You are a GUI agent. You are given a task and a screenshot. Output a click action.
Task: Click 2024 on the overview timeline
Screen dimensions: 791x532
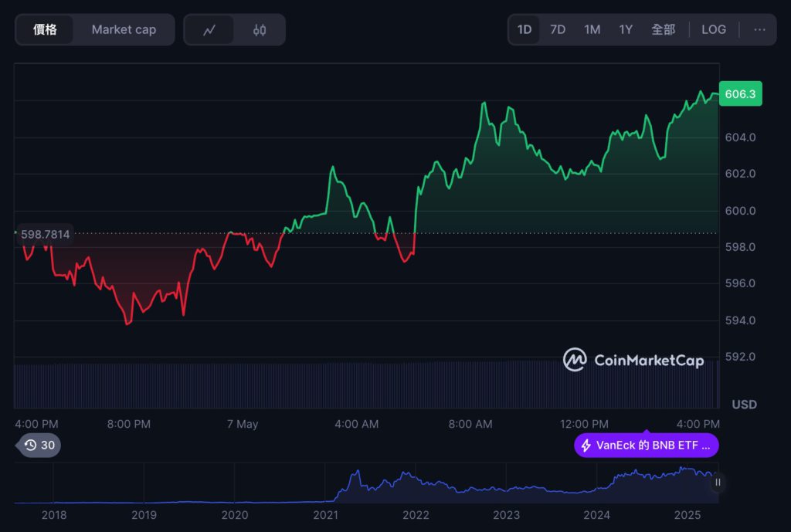(597, 515)
